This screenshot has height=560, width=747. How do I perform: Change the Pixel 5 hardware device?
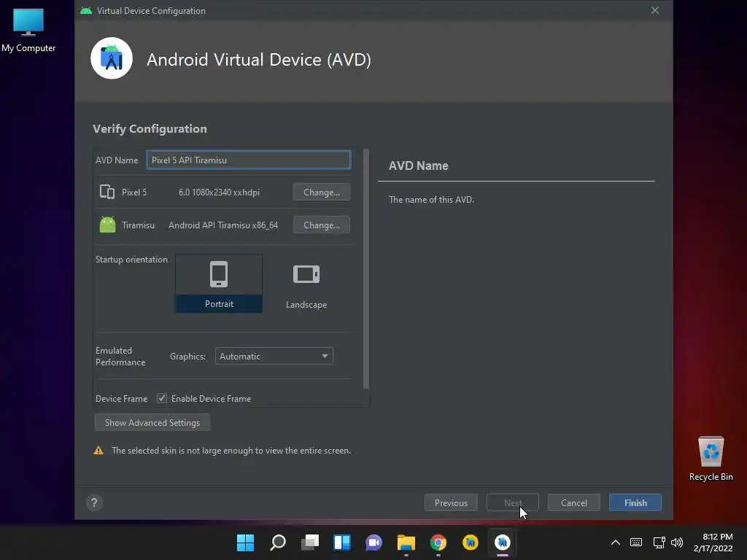pyautogui.click(x=322, y=192)
